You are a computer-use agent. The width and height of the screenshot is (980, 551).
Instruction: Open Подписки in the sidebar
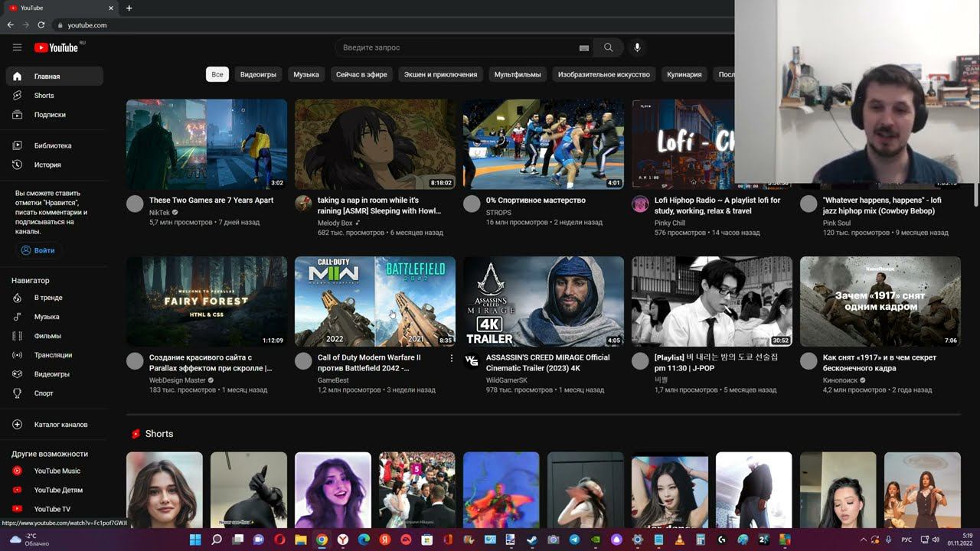pos(54,115)
